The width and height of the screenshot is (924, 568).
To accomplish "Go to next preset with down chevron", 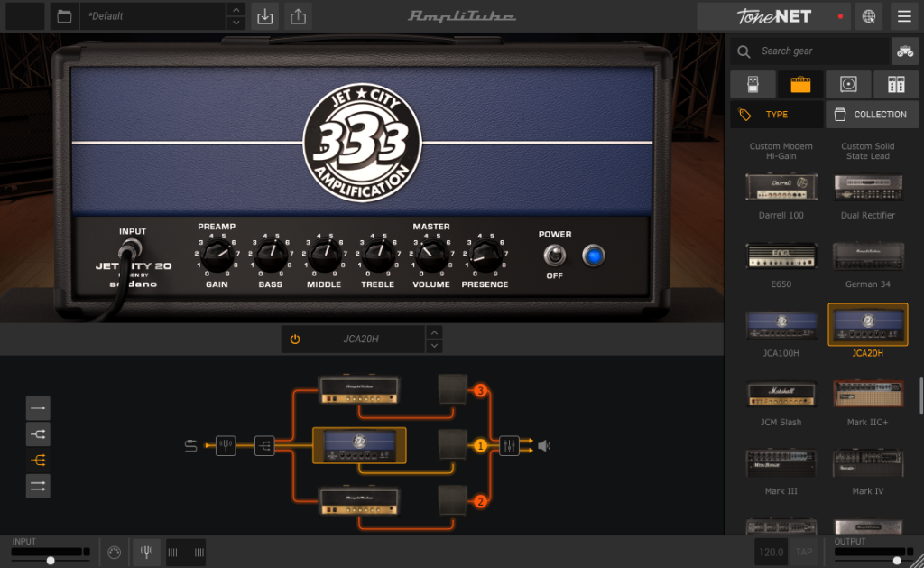I will tap(236, 23).
